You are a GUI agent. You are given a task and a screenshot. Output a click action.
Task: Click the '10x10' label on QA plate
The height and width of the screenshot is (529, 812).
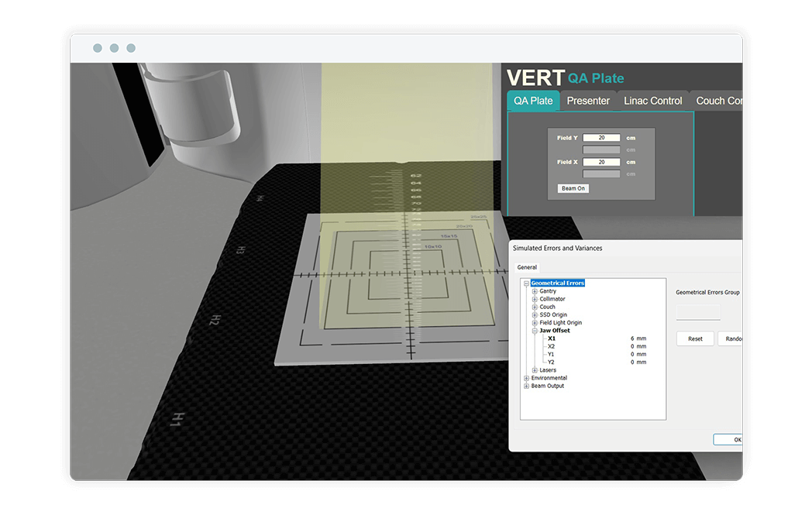pyautogui.click(x=433, y=246)
